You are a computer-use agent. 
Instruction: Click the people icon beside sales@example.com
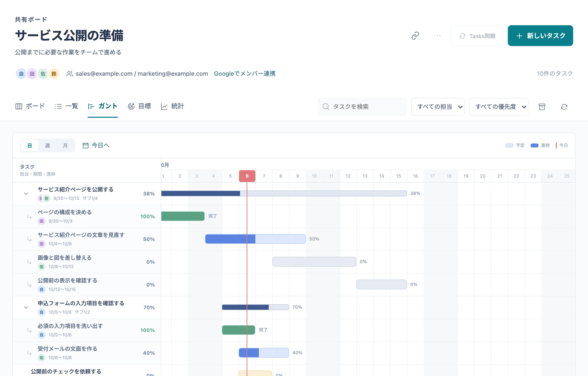pos(70,74)
